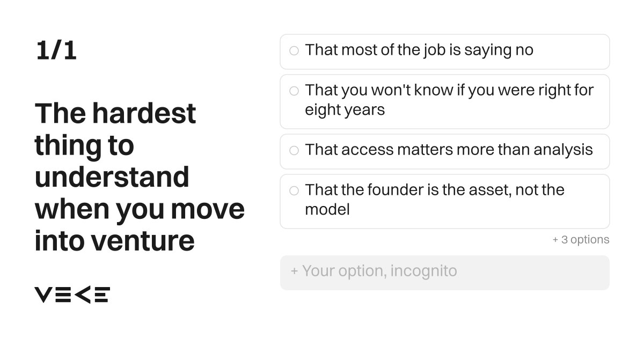Click the '<' chevron glyph in the logo
Image resolution: width=644 pixels, height=338 pixels.
[x=82, y=295]
